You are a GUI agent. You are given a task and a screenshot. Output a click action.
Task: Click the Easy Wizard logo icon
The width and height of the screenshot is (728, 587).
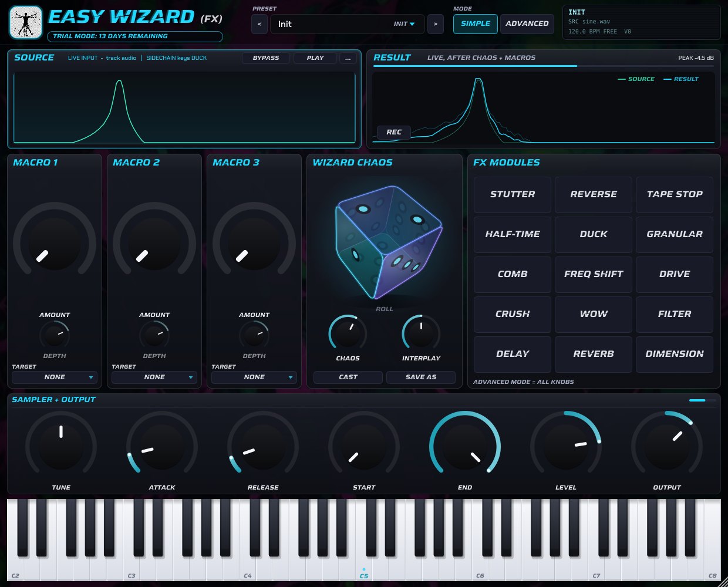pyautogui.click(x=26, y=22)
